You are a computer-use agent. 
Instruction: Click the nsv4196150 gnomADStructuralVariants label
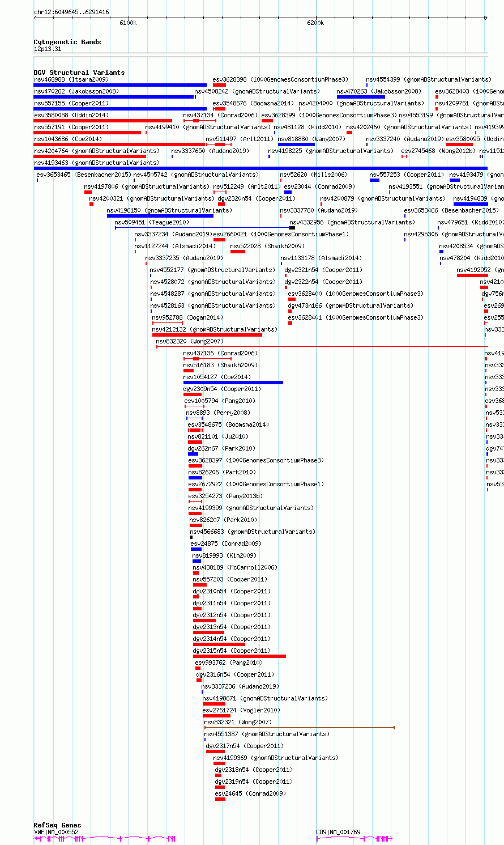(x=169, y=210)
